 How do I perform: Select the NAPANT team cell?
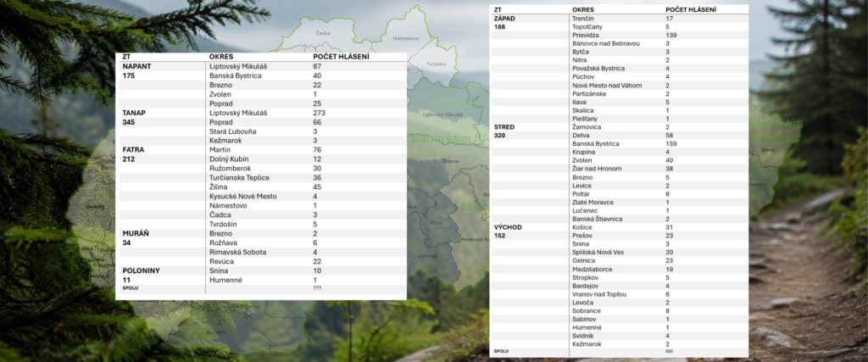pos(136,66)
